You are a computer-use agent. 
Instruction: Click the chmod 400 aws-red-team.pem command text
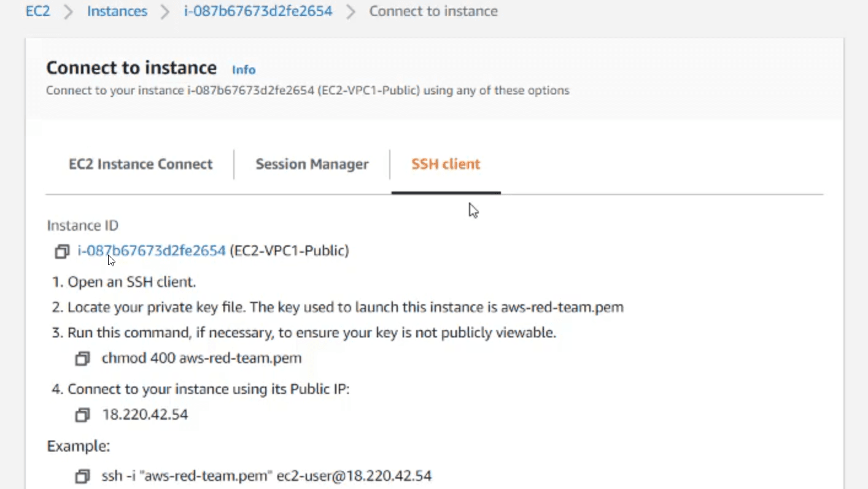(x=201, y=358)
